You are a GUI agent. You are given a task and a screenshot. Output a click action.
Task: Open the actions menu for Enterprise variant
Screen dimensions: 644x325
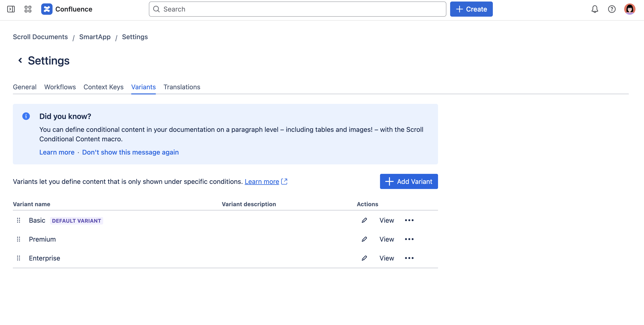click(409, 258)
